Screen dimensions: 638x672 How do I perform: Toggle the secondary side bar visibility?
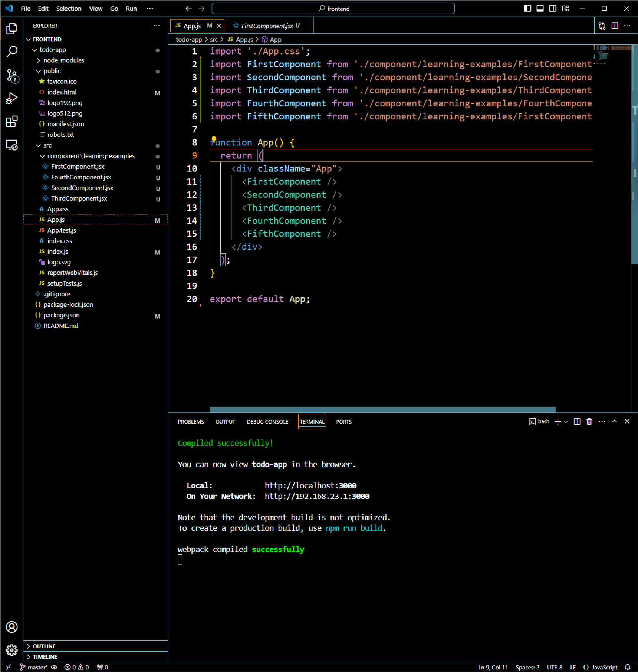(x=553, y=9)
